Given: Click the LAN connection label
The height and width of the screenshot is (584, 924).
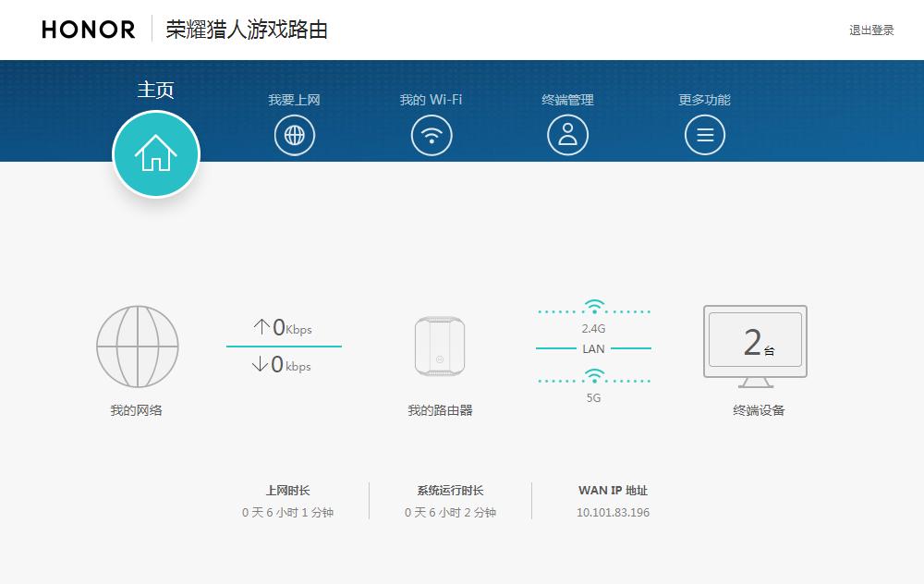Looking at the screenshot, I should pyautogui.click(x=593, y=348).
